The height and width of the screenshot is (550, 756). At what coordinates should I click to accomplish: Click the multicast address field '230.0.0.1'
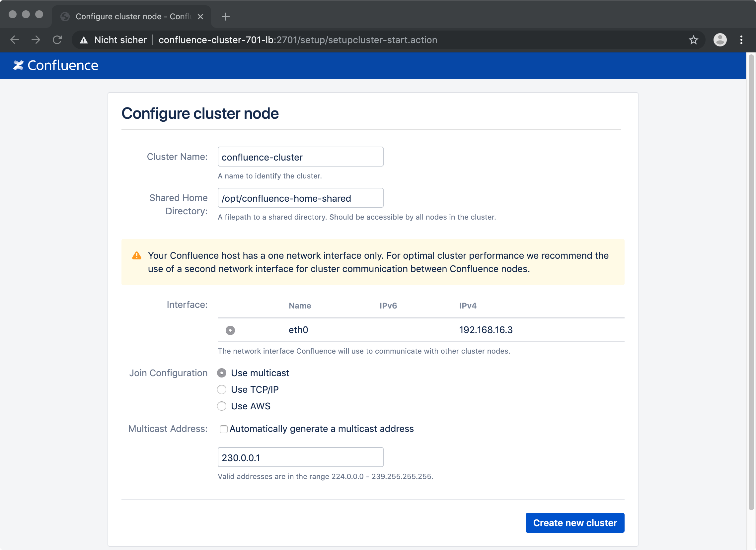[x=300, y=457]
